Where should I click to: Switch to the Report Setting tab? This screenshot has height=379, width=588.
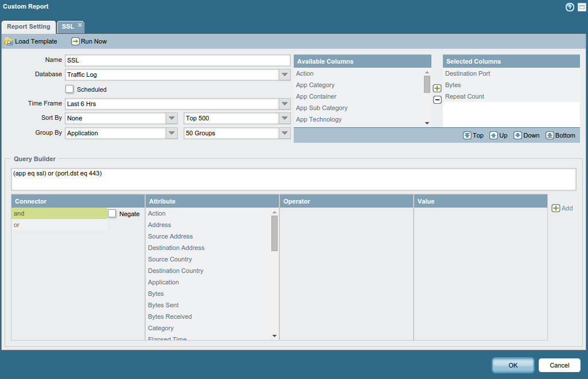pos(29,26)
